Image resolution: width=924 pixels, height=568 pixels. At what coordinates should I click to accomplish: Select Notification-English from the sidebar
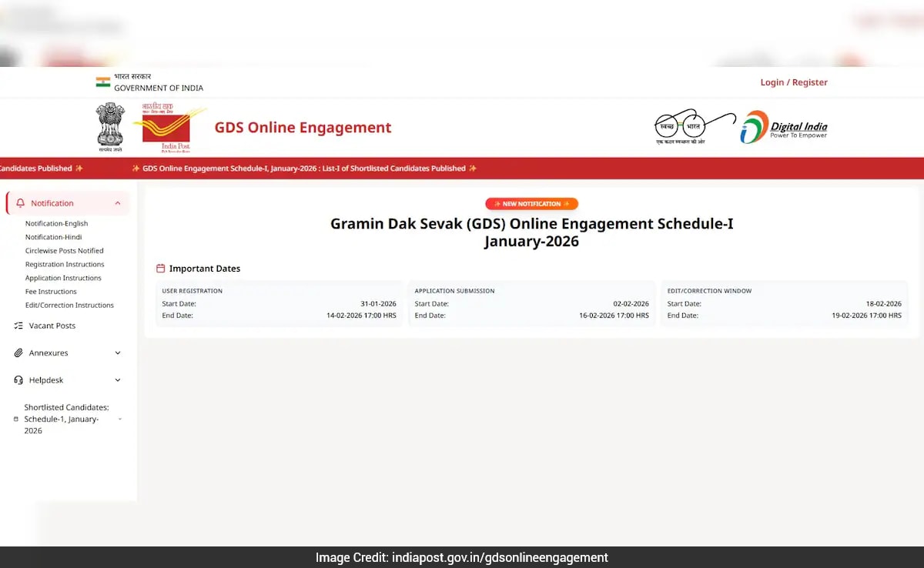pos(55,223)
